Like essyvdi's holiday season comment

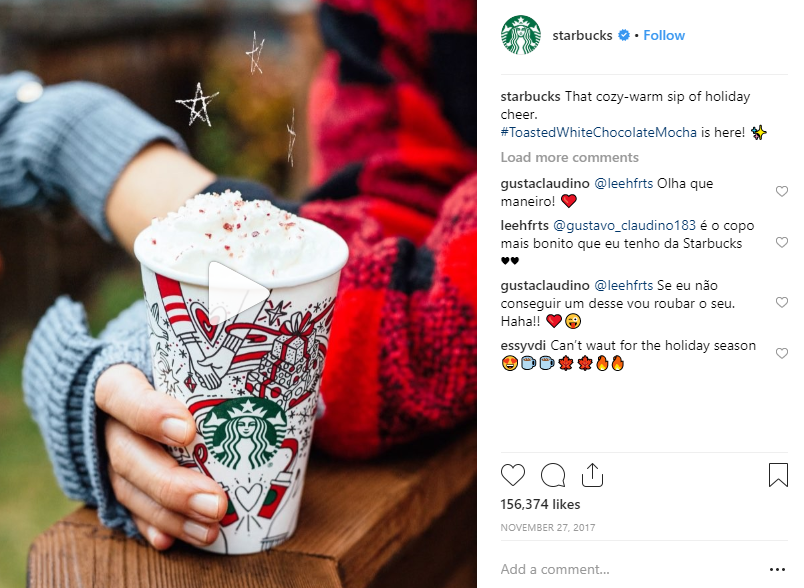click(781, 353)
